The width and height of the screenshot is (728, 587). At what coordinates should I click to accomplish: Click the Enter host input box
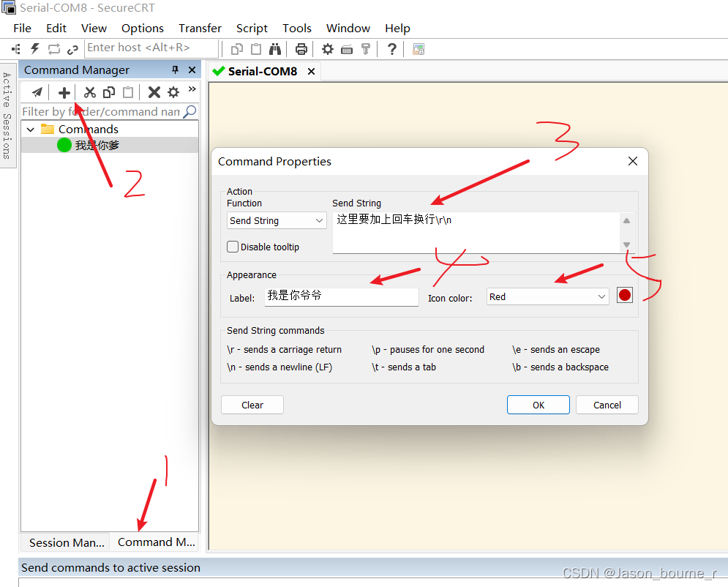151,48
